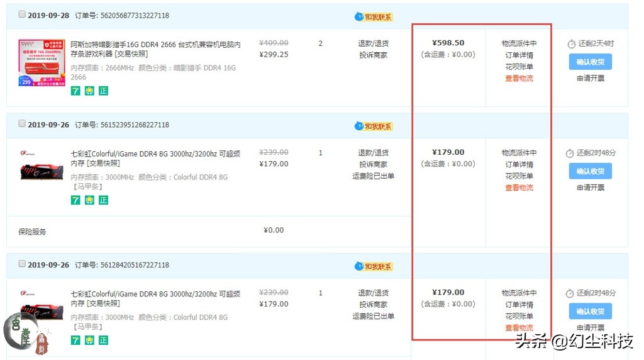Click the green 7-day return icon under the 阿斯加特 item

pos(75,91)
